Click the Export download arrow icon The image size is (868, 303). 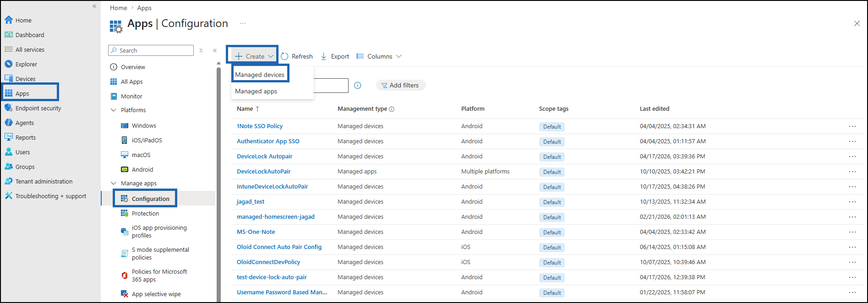coord(323,56)
